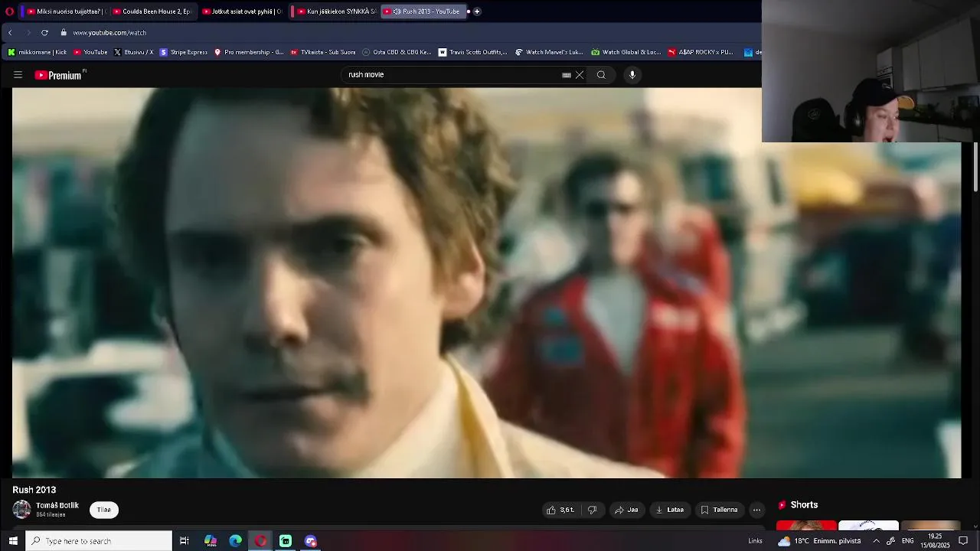This screenshot has height=551, width=980.
Task: Launch Microsoft Edge from taskbar
Action: coord(236,541)
